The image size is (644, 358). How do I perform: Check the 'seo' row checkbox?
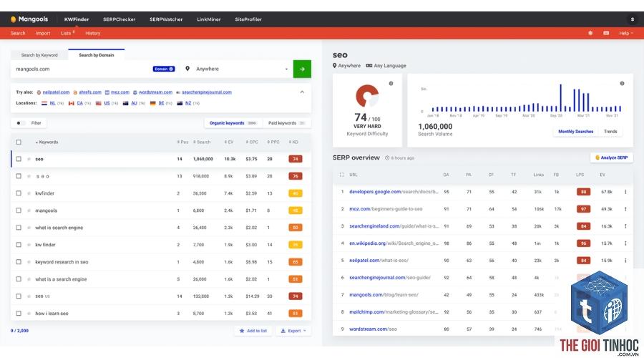(x=19, y=159)
